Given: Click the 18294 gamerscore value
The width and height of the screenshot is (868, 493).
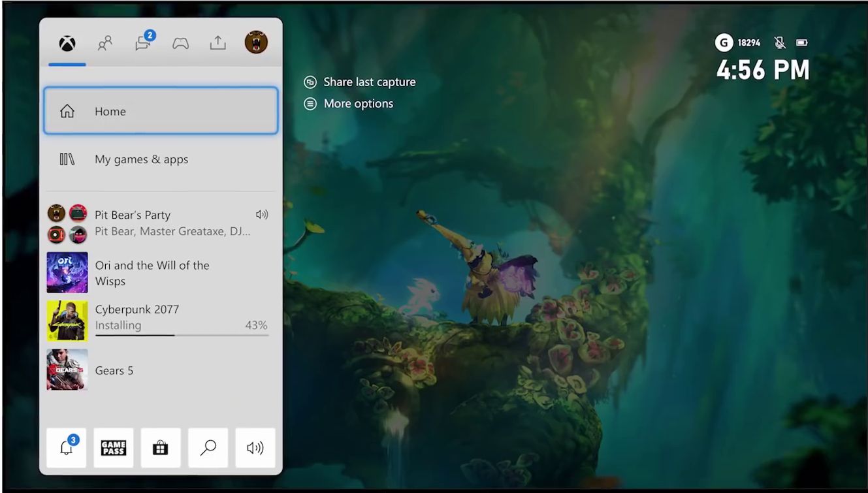Looking at the screenshot, I should click(x=749, y=43).
